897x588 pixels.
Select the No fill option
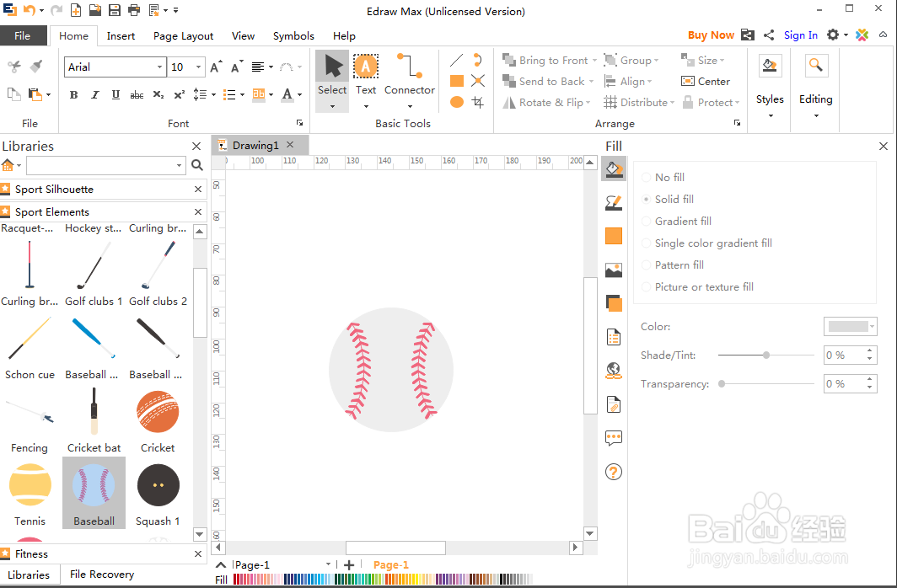coord(663,177)
